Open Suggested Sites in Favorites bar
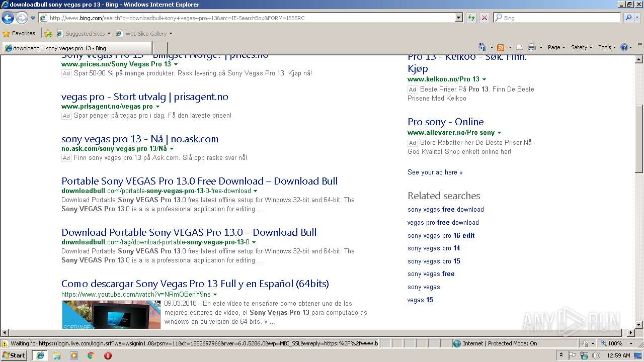 tap(83, 34)
